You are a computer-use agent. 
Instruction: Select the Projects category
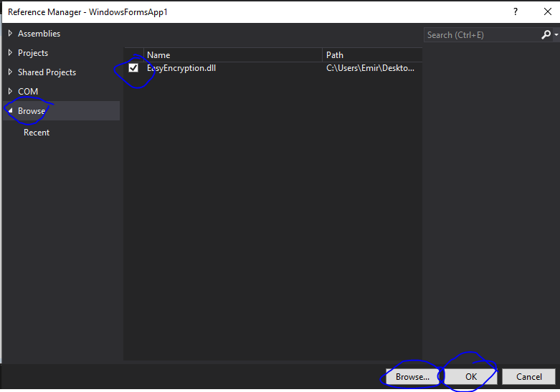pyautogui.click(x=33, y=53)
